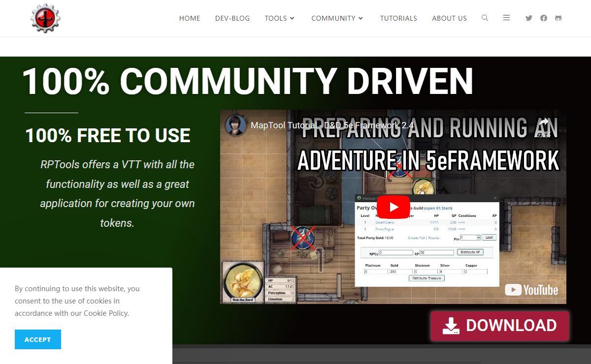Image resolution: width=591 pixels, height=364 pixels.
Task: Click the "100% COMMUNITY DRIVEN" headline
Action: 248,82
